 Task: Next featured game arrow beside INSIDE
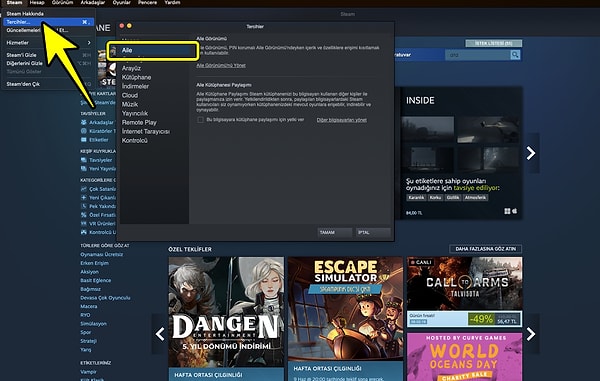(x=531, y=153)
